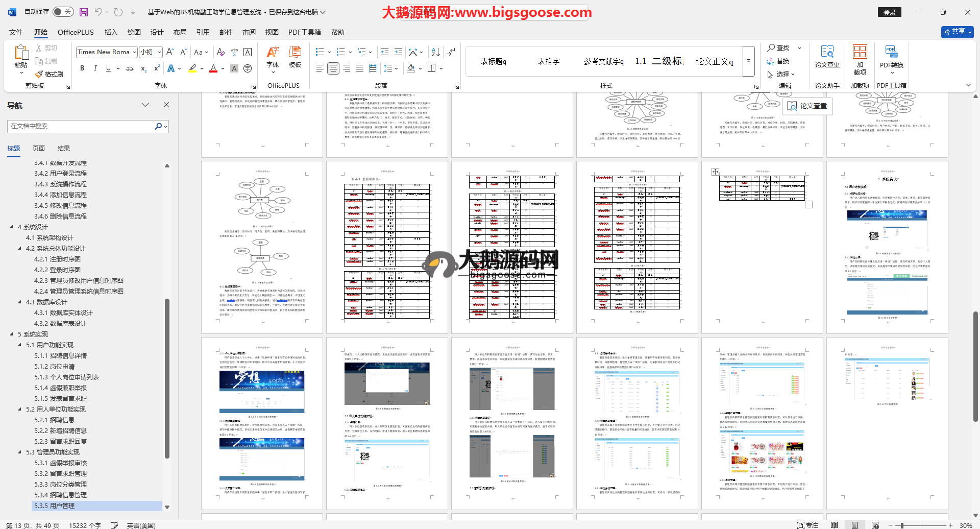Screen dimensions: 980x529
Task: Click the navigation search document field
Action: click(x=82, y=126)
